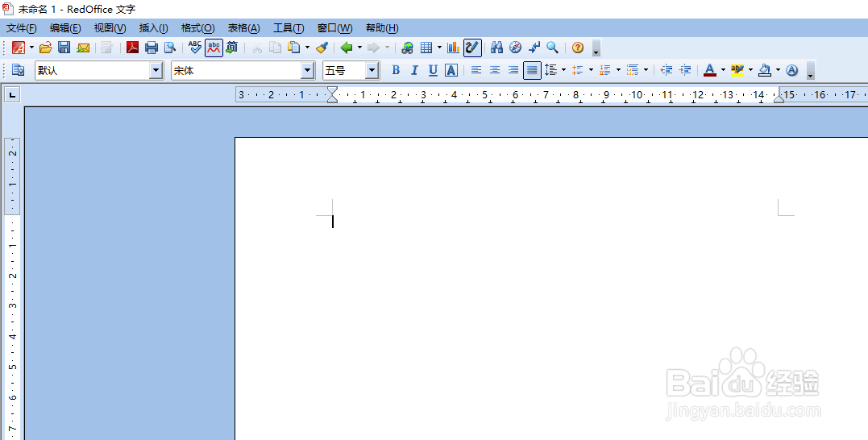The width and height of the screenshot is (868, 440).
Task: Toggle the Show Draw Functions button
Action: coord(472,48)
